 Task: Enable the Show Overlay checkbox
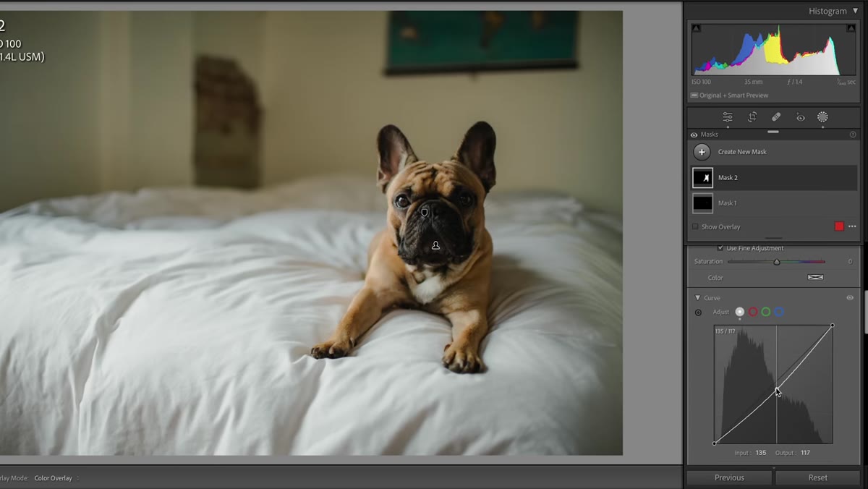coord(695,226)
